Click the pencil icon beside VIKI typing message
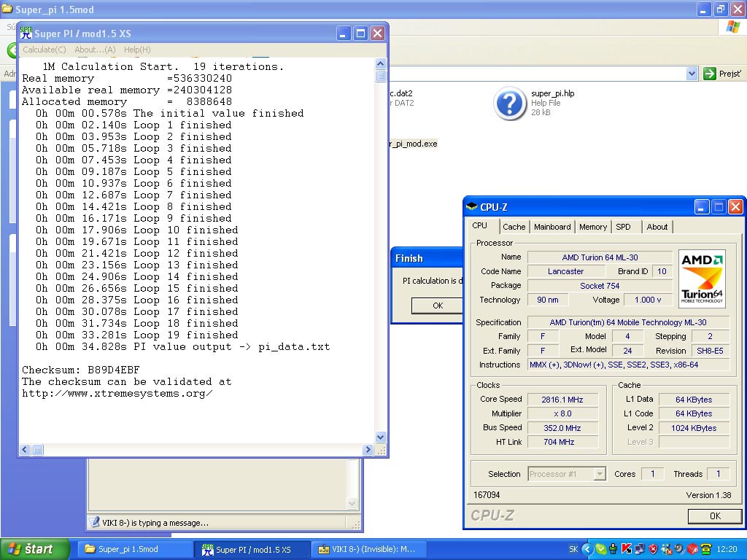The image size is (747, 560). [94, 522]
